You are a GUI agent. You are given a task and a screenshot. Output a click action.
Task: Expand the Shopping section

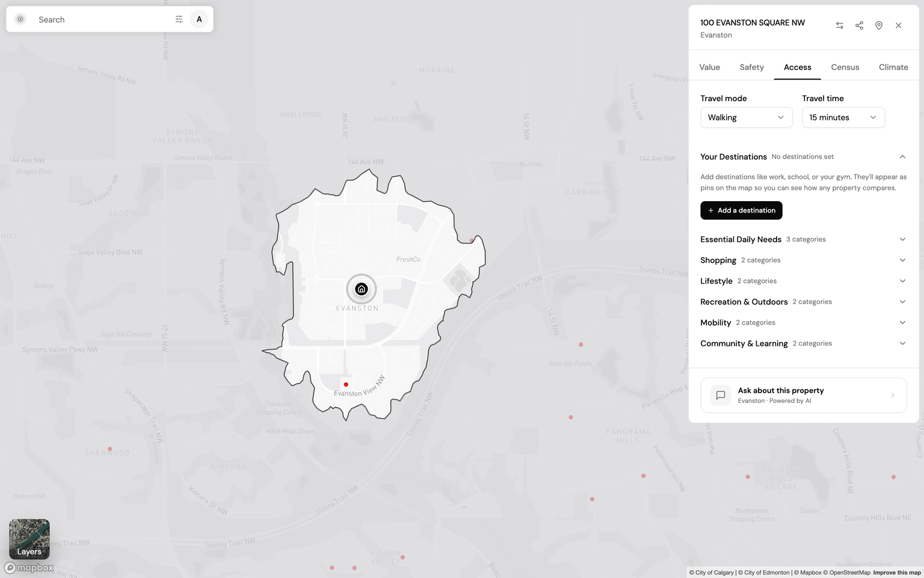point(803,260)
